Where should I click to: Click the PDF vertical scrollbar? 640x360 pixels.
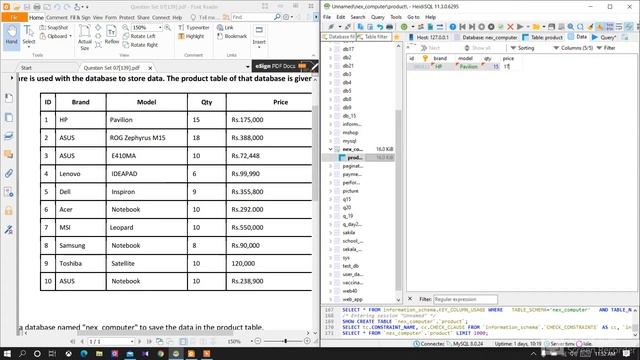(315, 153)
